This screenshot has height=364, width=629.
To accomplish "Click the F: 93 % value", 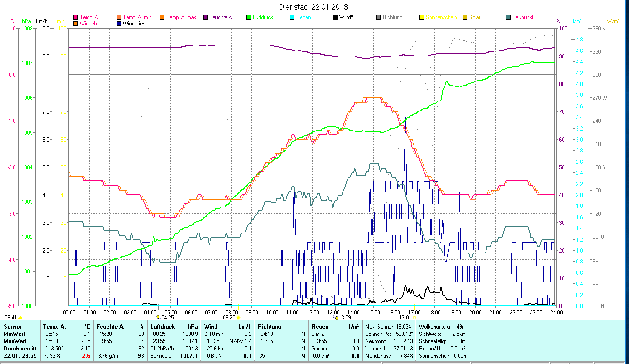I will point(52,356).
